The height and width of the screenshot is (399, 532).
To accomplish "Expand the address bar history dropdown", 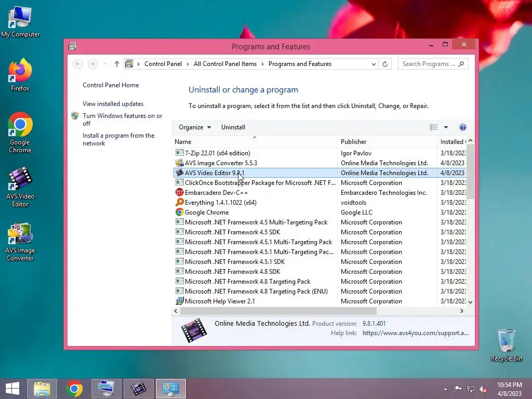I will click(374, 64).
